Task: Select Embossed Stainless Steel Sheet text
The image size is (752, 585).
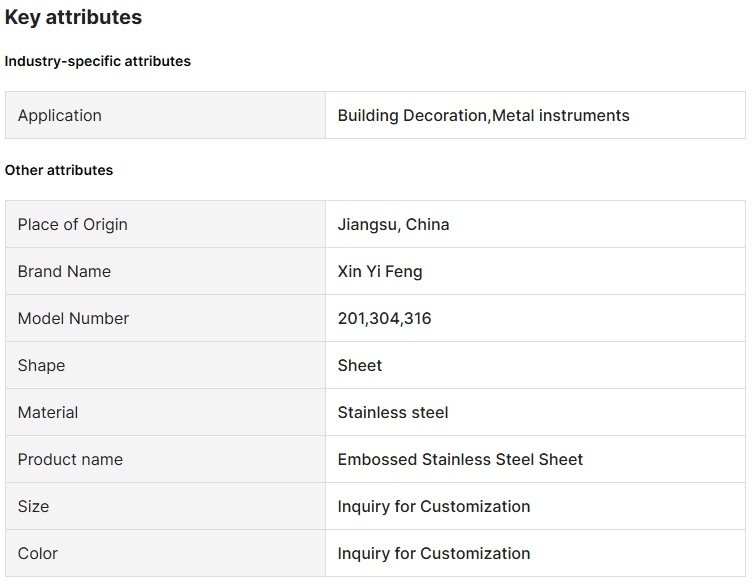Action: 460,459
